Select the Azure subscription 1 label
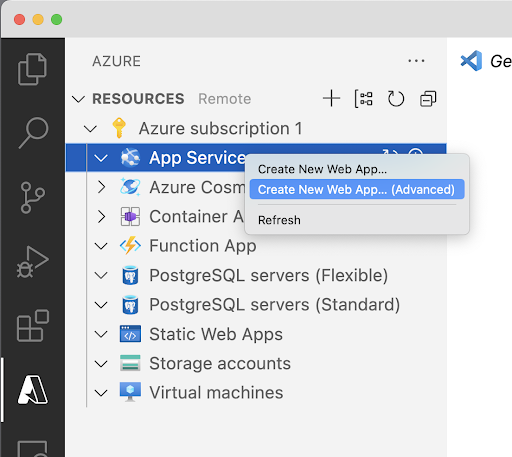Image resolution: width=512 pixels, height=457 pixels. pyautogui.click(x=220, y=128)
